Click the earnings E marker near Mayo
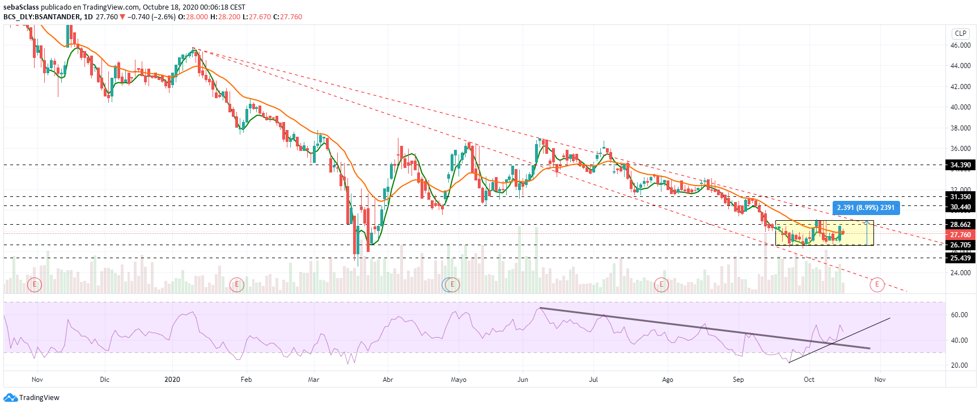The height and width of the screenshot is (408, 980). pyautogui.click(x=452, y=284)
